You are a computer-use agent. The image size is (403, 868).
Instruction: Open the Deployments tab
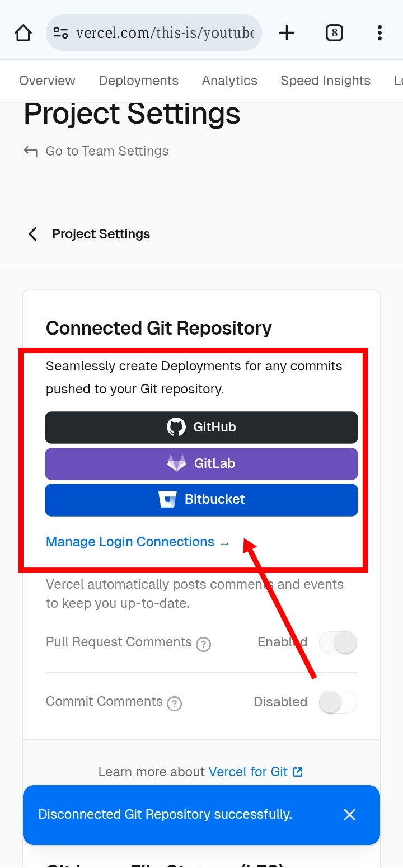coord(138,81)
